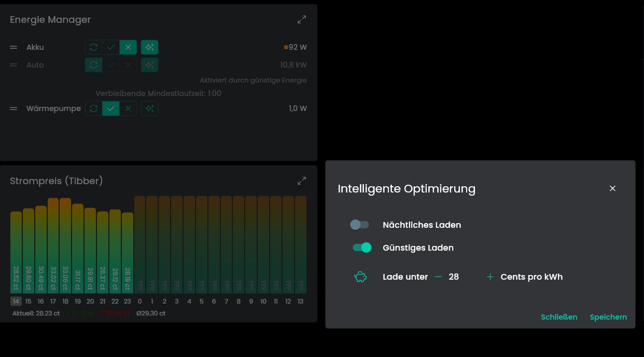Open Wärmepumpe smart optimization sparkle icon
644x357 pixels.
point(149,108)
